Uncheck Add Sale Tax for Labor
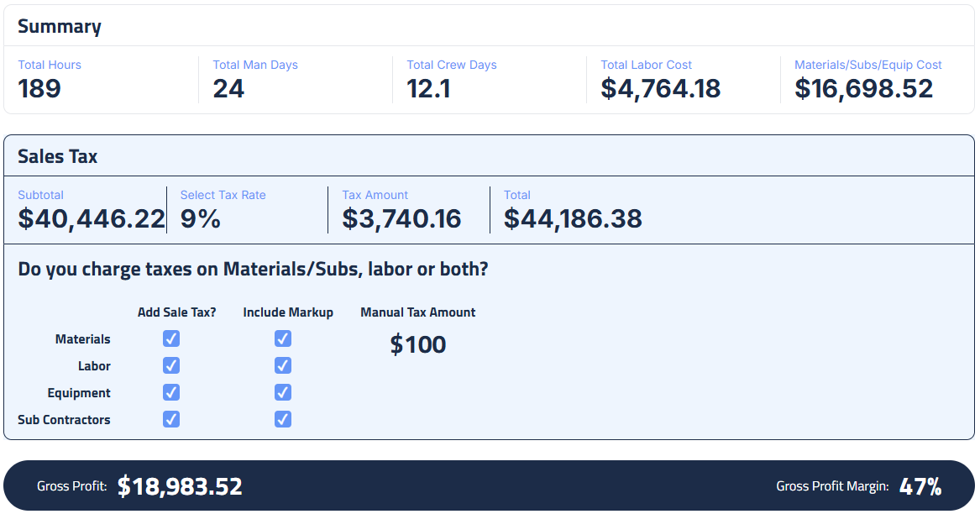The image size is (980, 514). (171, 366)
